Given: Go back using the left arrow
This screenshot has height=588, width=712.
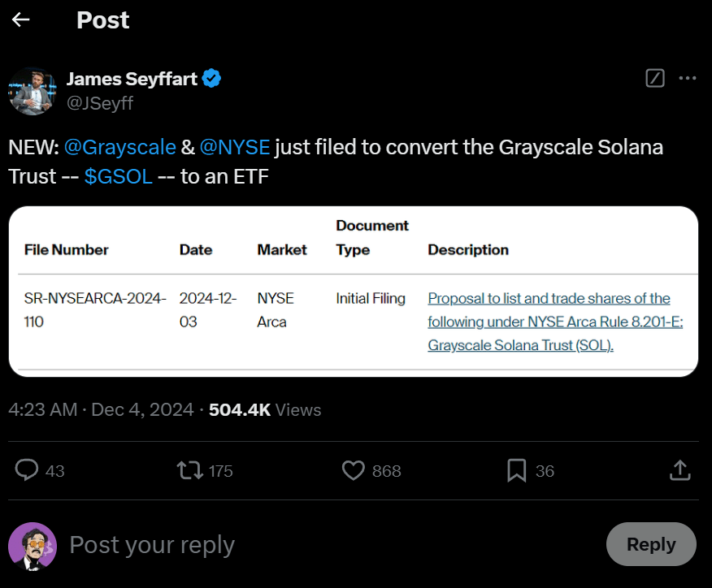Looking at the screenshot, I should click(21, 20).
